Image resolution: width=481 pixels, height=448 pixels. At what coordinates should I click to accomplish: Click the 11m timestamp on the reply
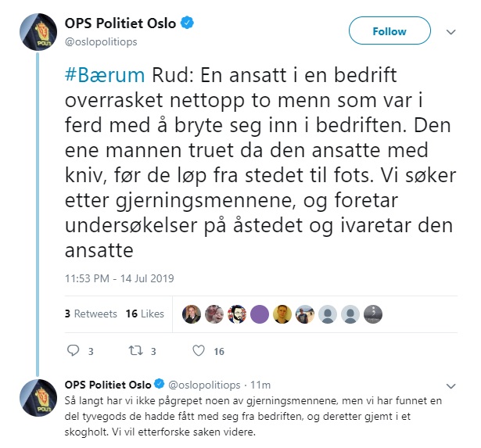pos(262,385)
